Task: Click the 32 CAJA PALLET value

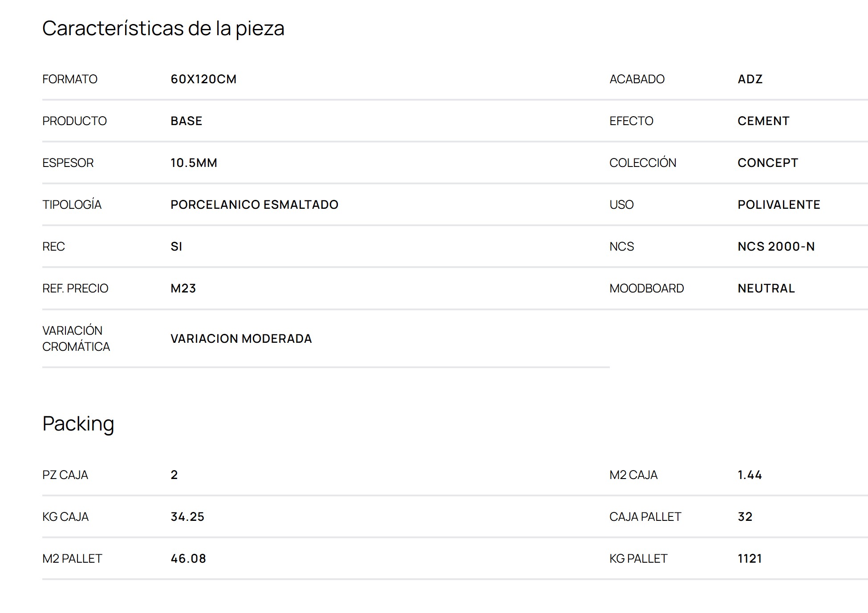Action: [745, 517]
